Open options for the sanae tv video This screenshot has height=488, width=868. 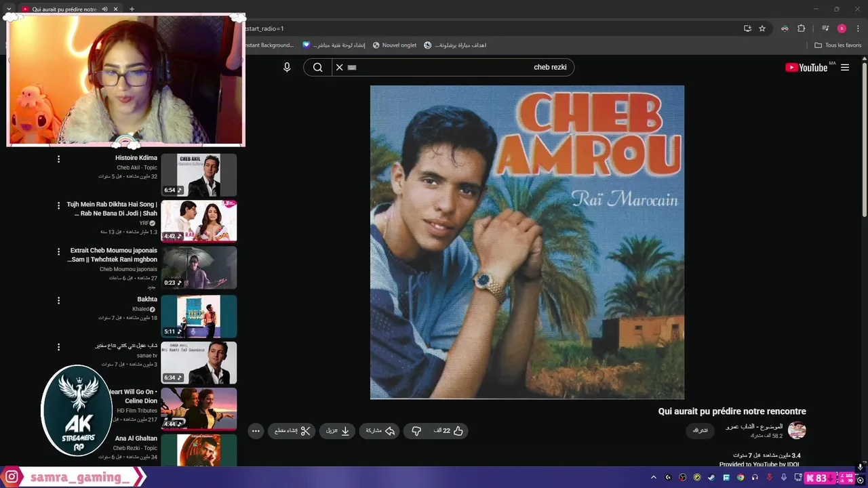pos(58,347)
